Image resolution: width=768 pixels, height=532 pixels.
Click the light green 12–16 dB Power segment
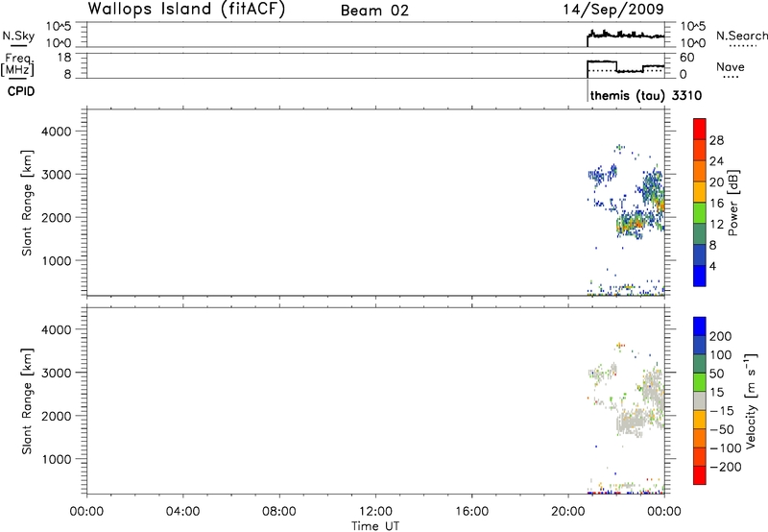pos(700,212)
